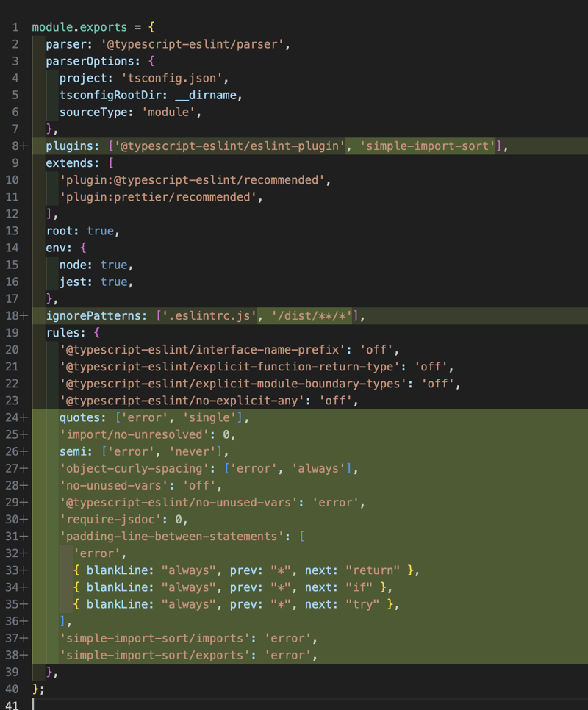Screen dimensions: 588x710
Task: Click the 'ignorePatterns' property name
Action: [x=93, y=316]
